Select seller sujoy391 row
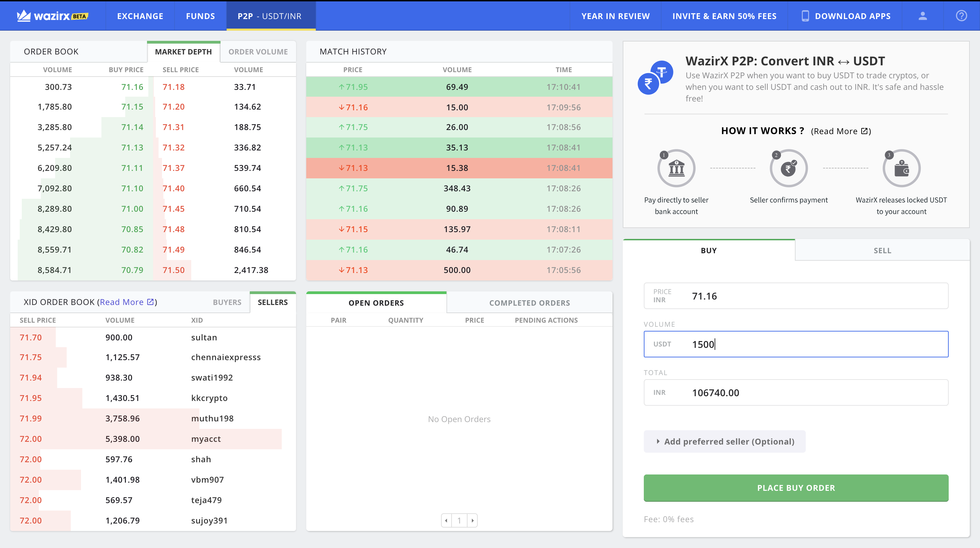980x548 pixels. [x=153, y=520]
